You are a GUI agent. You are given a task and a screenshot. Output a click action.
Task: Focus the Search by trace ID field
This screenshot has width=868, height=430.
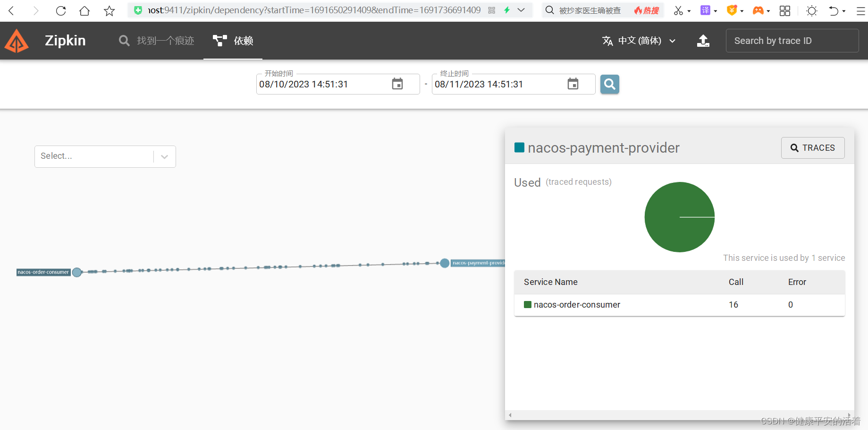click(x=792, y=41)
